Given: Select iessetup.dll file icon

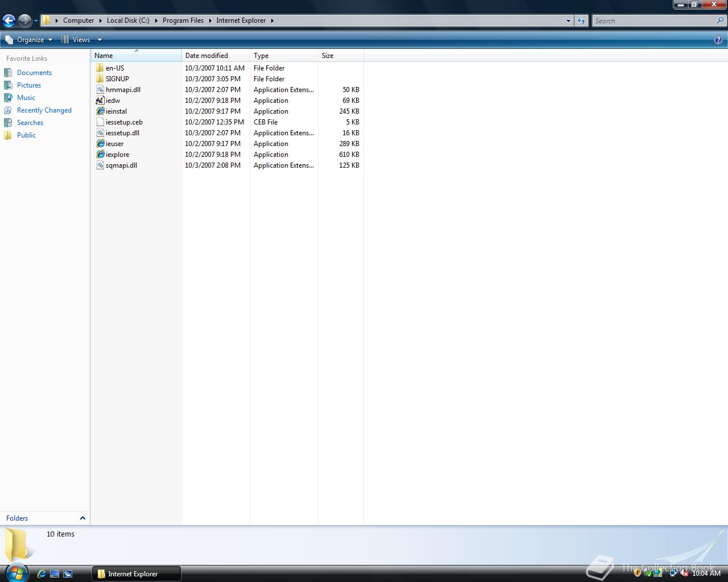Looking at the screenshot, I should 100,133.
